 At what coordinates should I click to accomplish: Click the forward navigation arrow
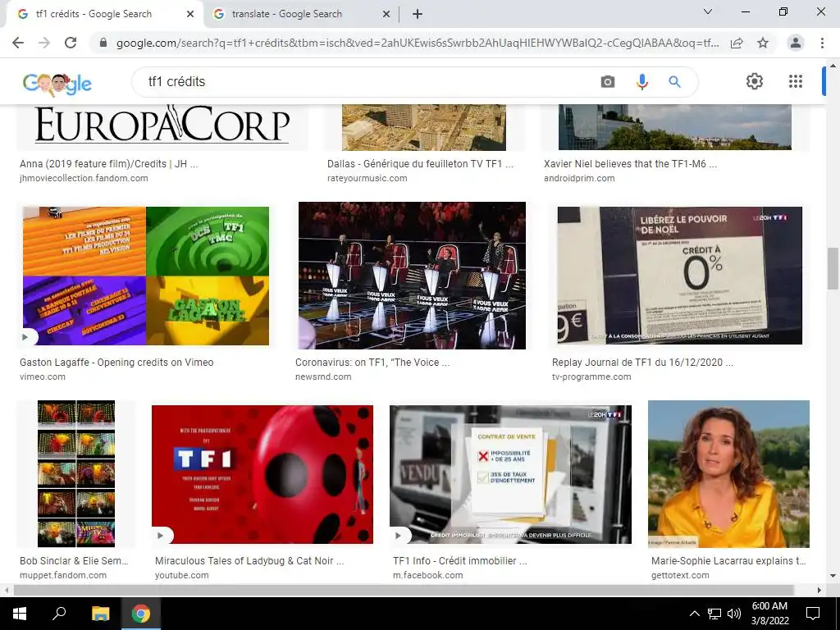(x=44, y=43)
